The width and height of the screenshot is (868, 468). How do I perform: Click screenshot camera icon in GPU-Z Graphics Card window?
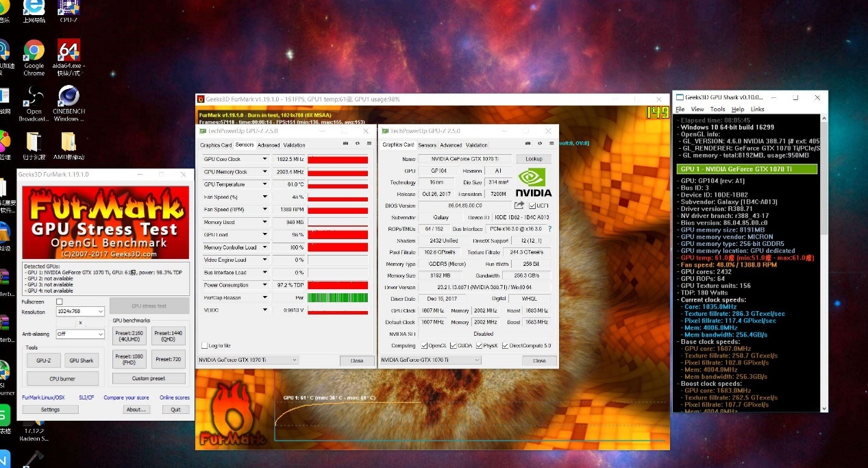click(528, 144)
